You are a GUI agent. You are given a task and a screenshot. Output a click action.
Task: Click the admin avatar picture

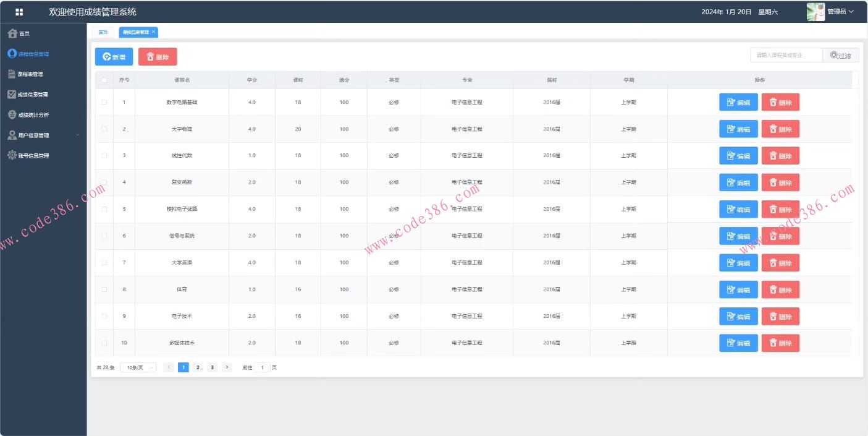pyautogui.click(x=815, y=12)
